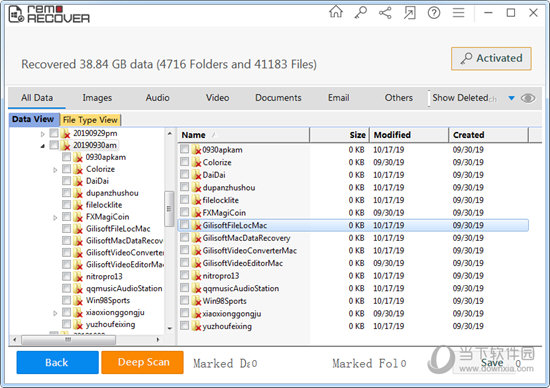Check the Colorize checkbox in the file list
Screen dimensions: 550x388
click(185, 162)
